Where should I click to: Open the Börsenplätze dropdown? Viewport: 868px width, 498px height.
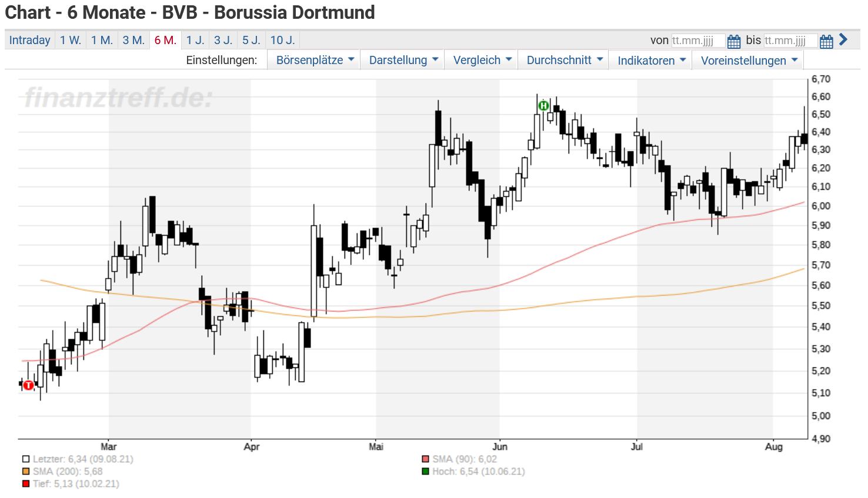pos(313,60)
